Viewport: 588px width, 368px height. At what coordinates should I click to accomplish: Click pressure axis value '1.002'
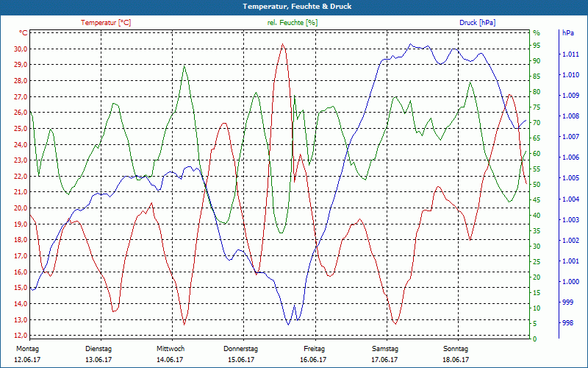pyautogui.click(x=570, y=241)
